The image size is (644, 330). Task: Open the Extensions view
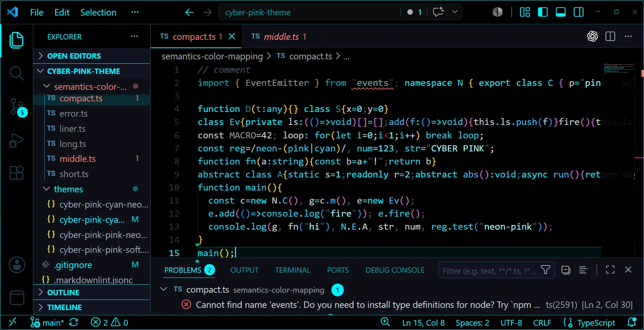(17, 172)
